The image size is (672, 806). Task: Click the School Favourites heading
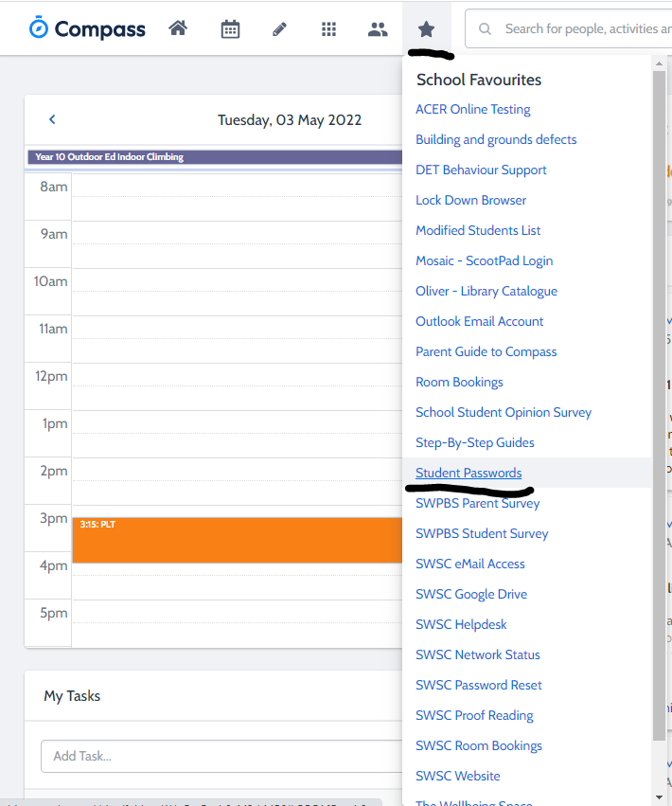point(479,81)
